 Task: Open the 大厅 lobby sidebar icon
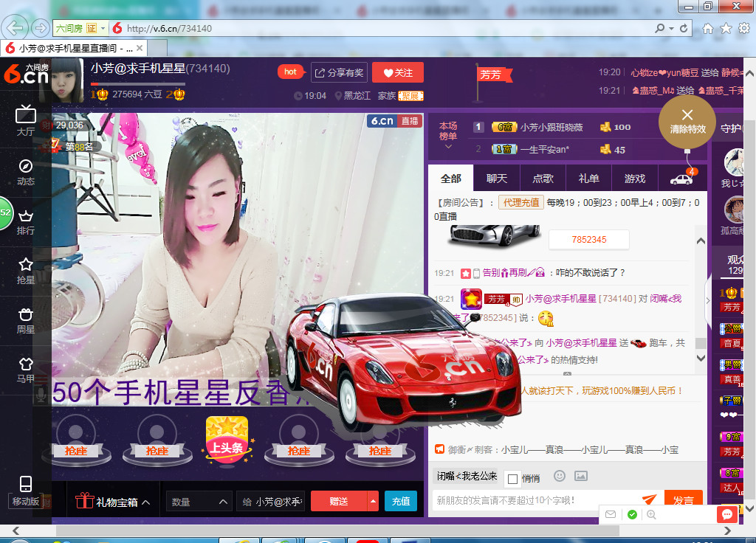click(26, 120)
